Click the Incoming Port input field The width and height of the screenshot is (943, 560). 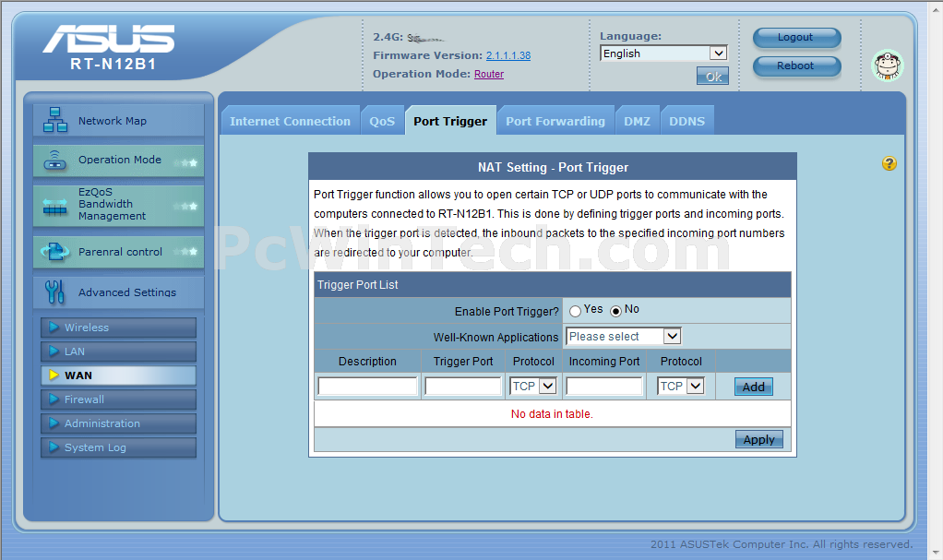[604, 387]
